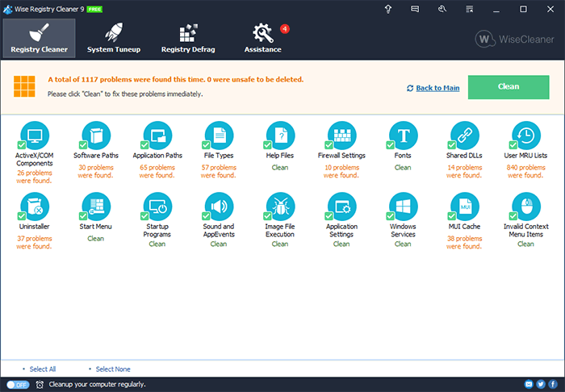565x392 pixels.
Task: Click the WiseCleaner logo
Action: [515, 39]
